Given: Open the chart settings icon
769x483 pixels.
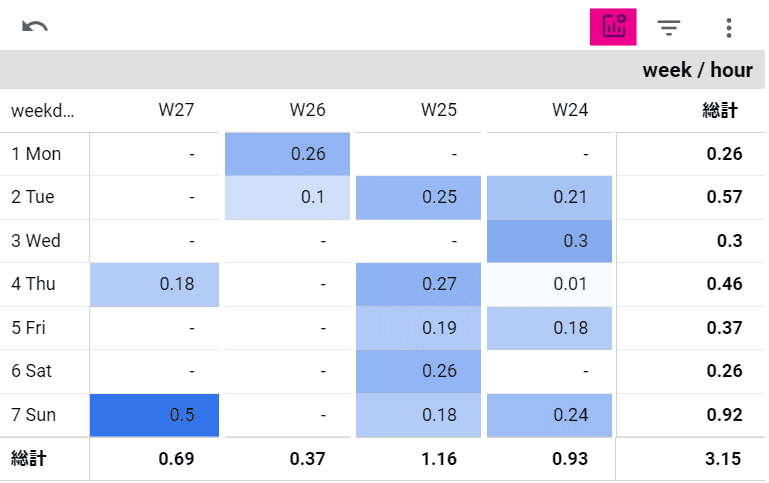Looking at the screenshot, I should tap(613, 27).
